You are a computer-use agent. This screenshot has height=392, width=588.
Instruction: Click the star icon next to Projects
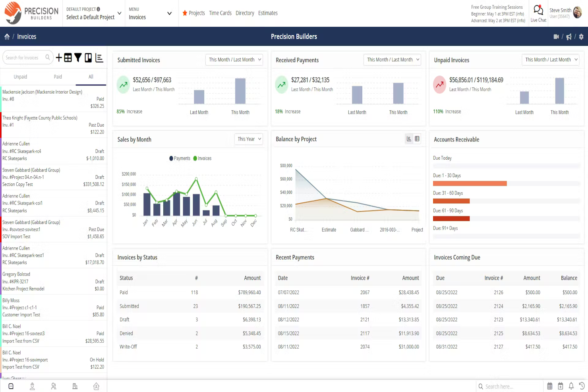[x=185, y=13]
